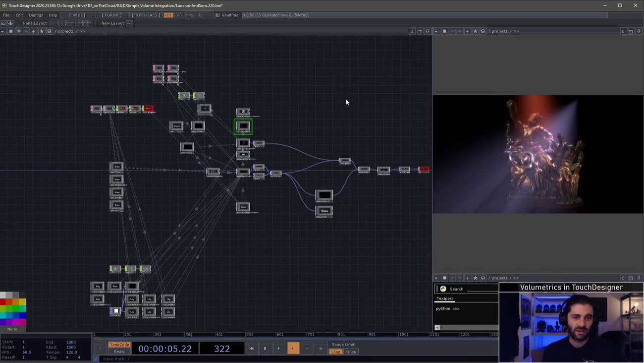The width and height of the screenshot is (644, 363).
Task: Click project1 in the network pane path
Action: (66, 31)
